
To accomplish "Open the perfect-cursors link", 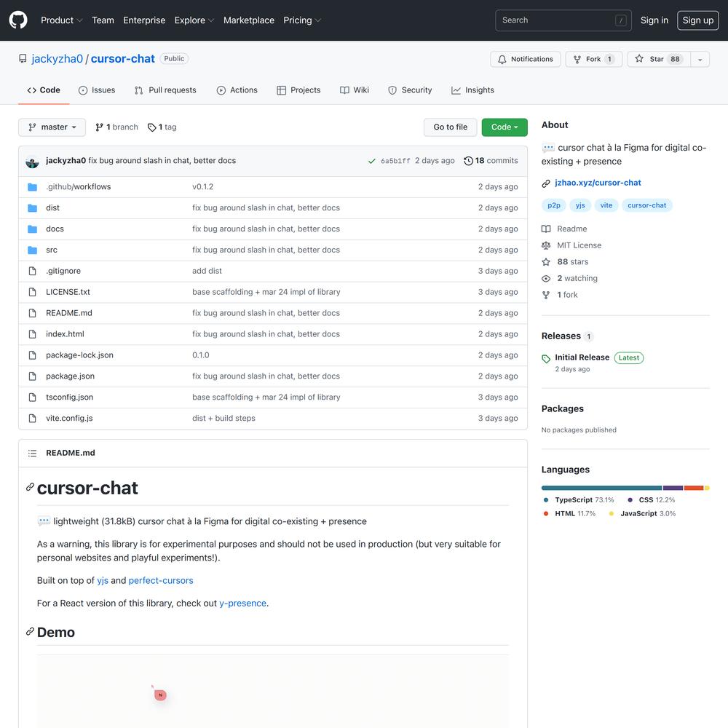I will (161, 580).
